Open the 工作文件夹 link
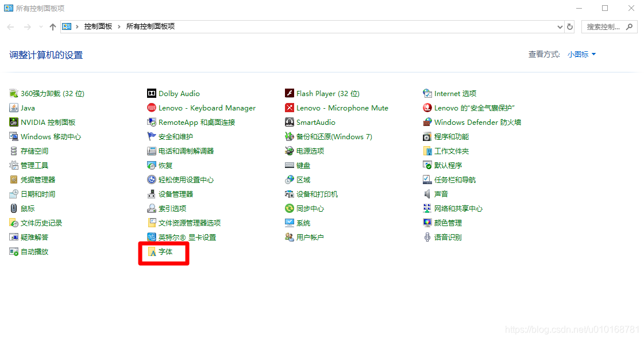Viewport: 644px width, 340px height. pyautogui.click(x=452, y=151)
